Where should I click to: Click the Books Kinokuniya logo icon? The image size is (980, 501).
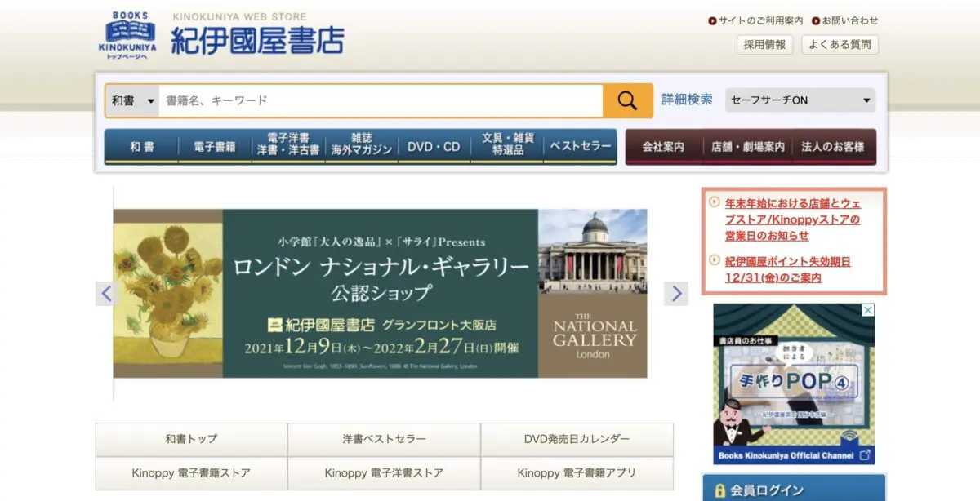coord(127,36)
